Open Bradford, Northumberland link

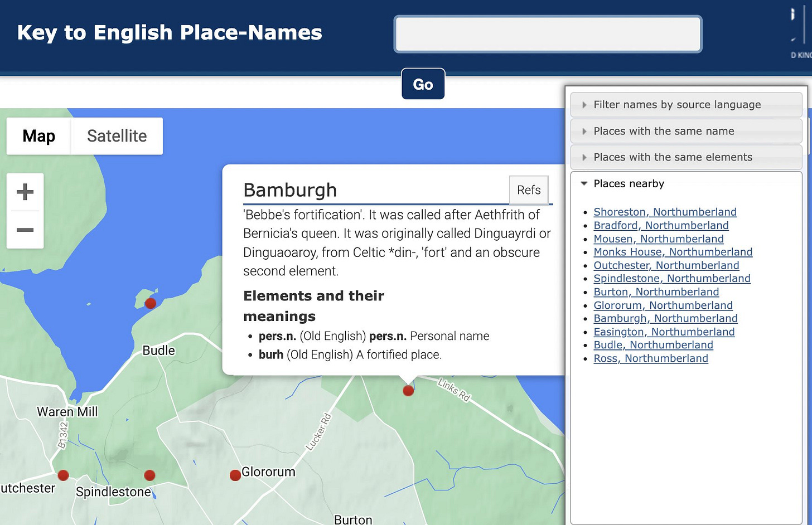click(661, 225)
